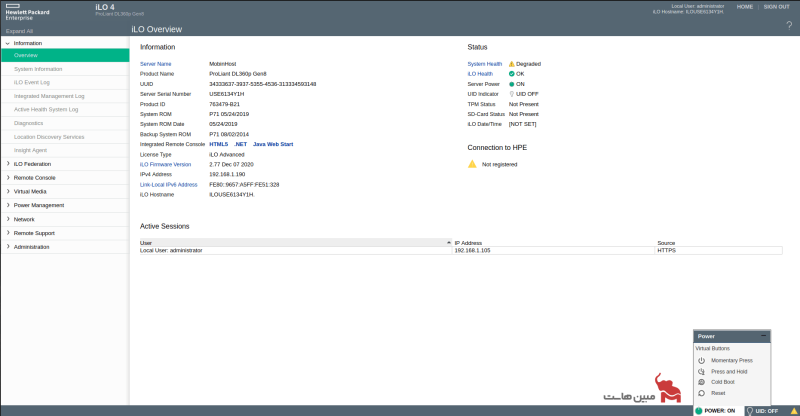
Task: Click the serial number USE6134Y1H value
Action: [x=227, y=94]
